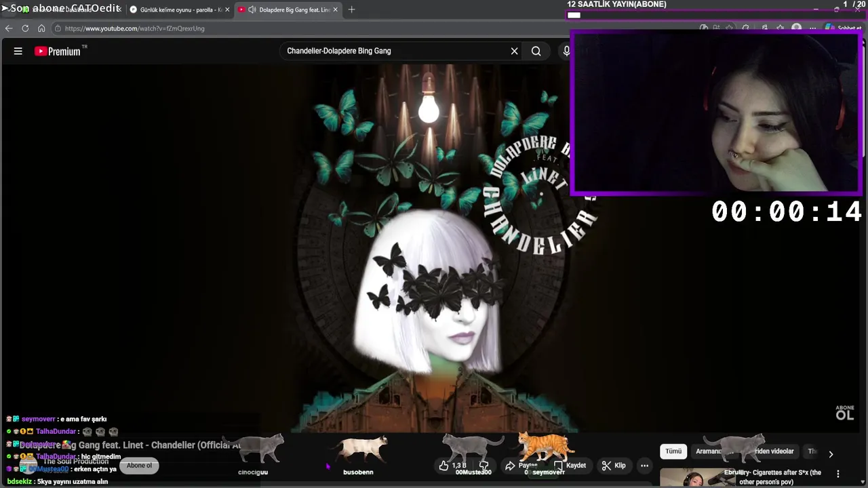The height and width of the screenshot is (488, 868).
Task: Close the Günlük kelime oyunu tab
Action: 226,9
